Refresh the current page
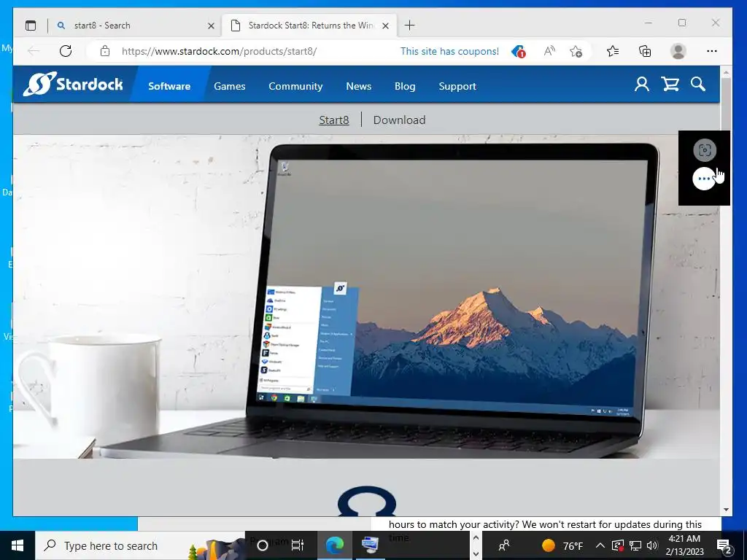 pyautogui.click(x=66, y=51)
